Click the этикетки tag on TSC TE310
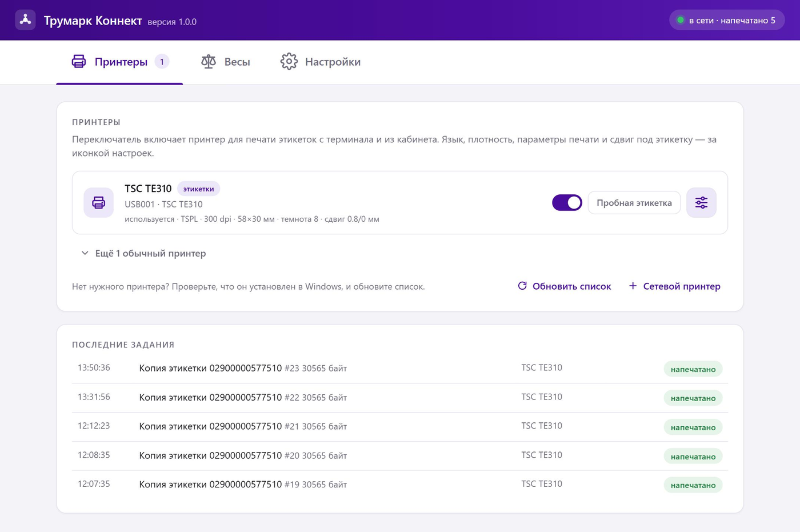 [199, 189]
